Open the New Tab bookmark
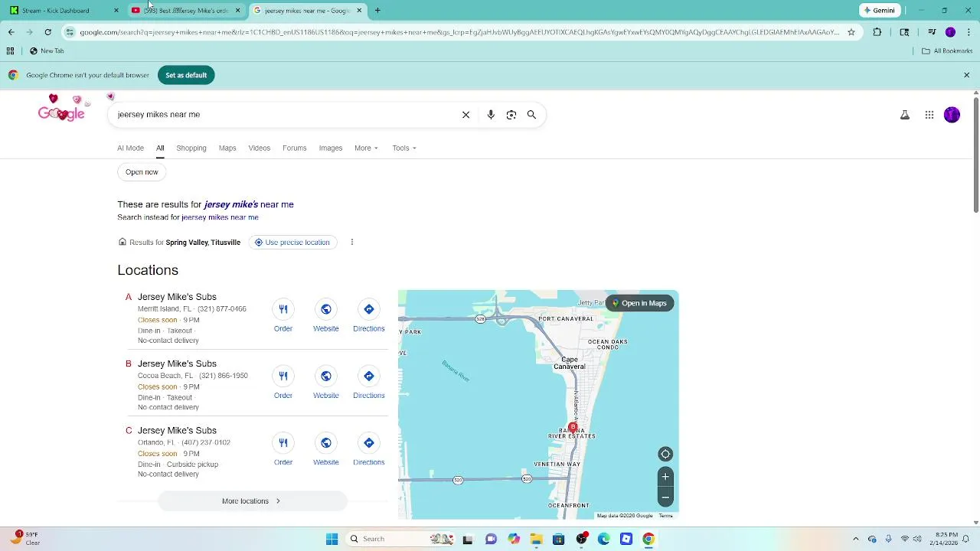980x551 pixels. pyautogui.click(x=47, y=51)
